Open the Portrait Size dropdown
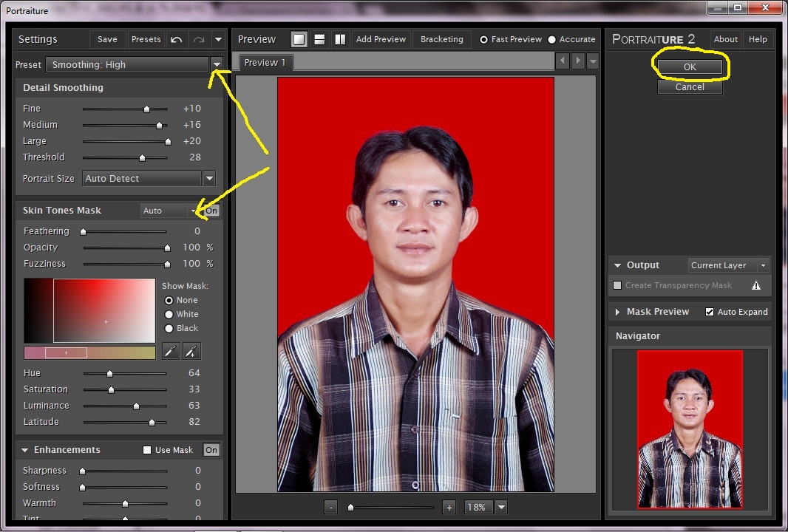The height and width of the screenshot is (532, 788). tap(209, 178)
